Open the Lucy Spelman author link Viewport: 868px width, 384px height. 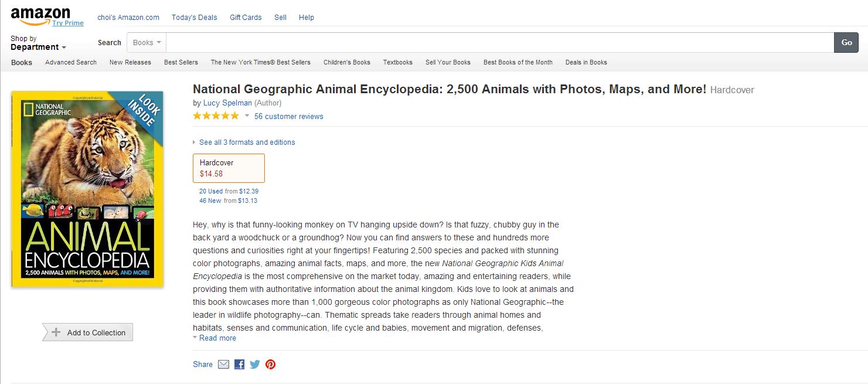pos(227,103)
